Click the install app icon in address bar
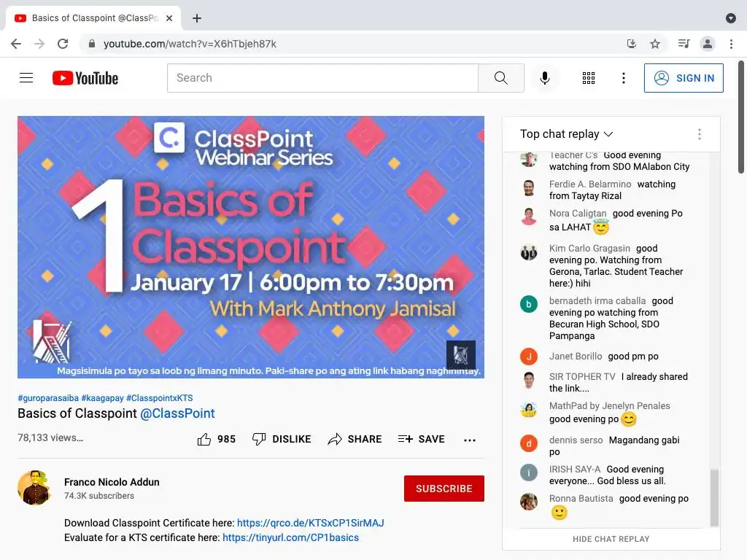This screenshot has width=747, height=560. click(632, 44)
